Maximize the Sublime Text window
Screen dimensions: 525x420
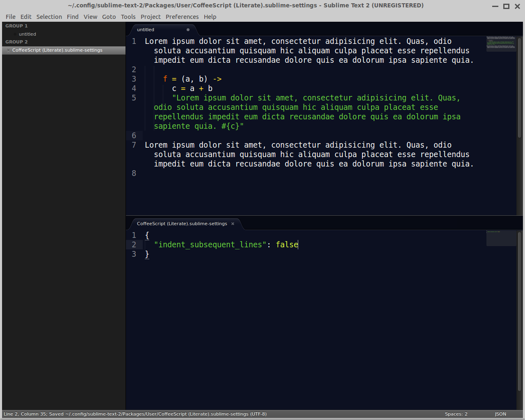pyautogui.click(x=506, y=6)
